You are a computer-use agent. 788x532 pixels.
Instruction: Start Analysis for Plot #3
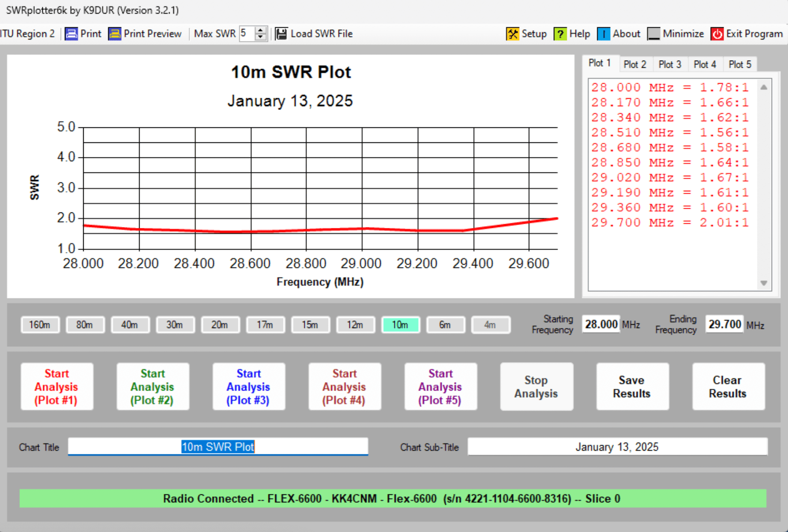point(249,386)
